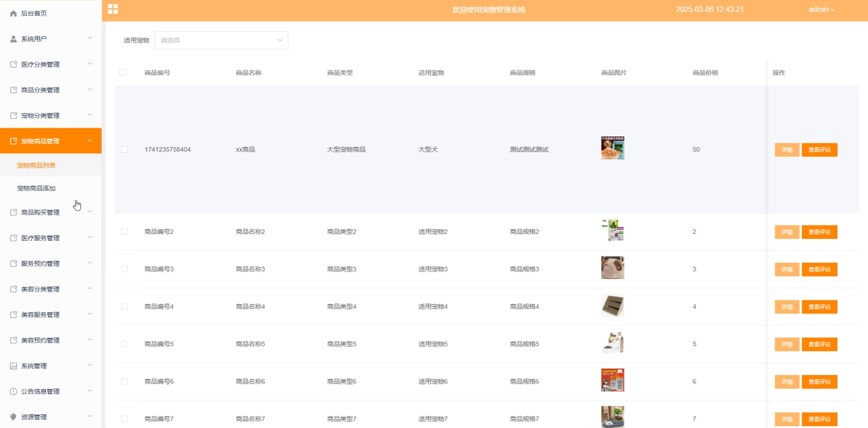Open product image of 商品名称5 row

pos(612,343)
